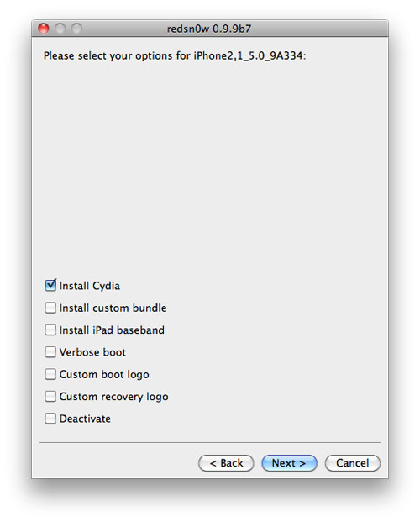
Task: Tick the Install iPad baseband checkbox
Action: [x=50, y=330]
